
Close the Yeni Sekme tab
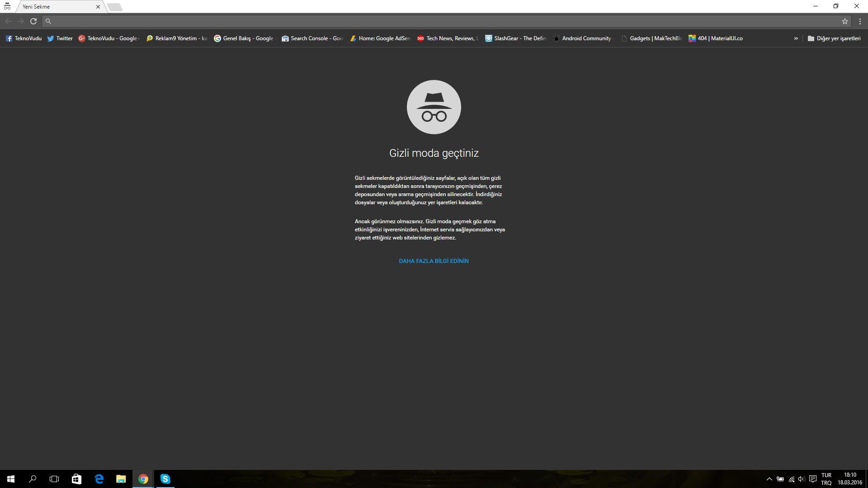pos(98,7)
